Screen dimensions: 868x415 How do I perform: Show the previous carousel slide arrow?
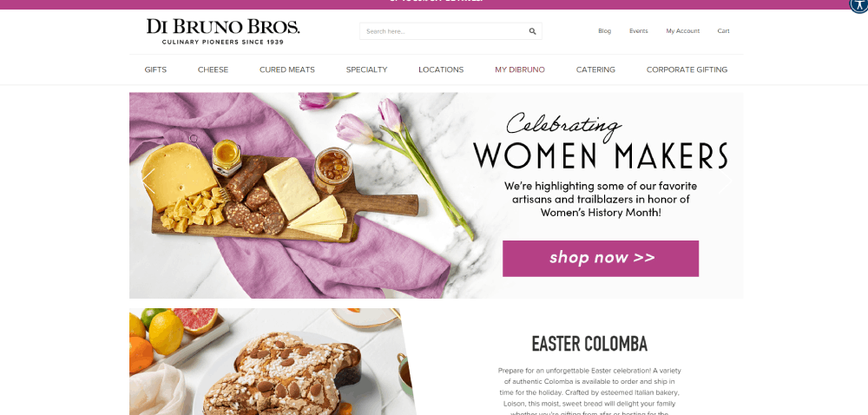pyautogui.click(x=148, y=181)
